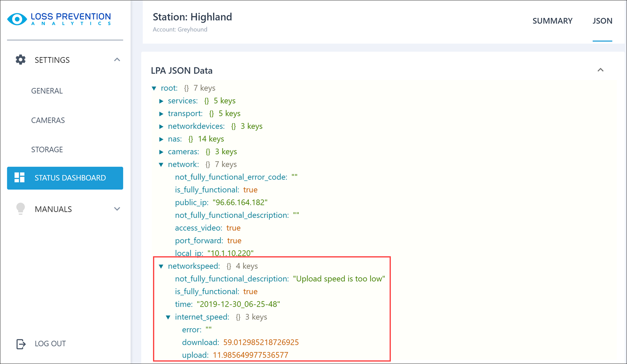Select the JSON tab

point(602,21)
